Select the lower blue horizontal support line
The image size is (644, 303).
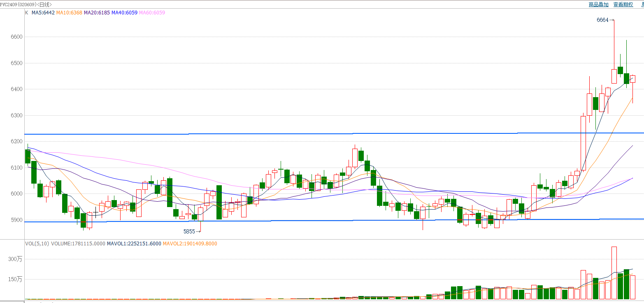[288, 221]
